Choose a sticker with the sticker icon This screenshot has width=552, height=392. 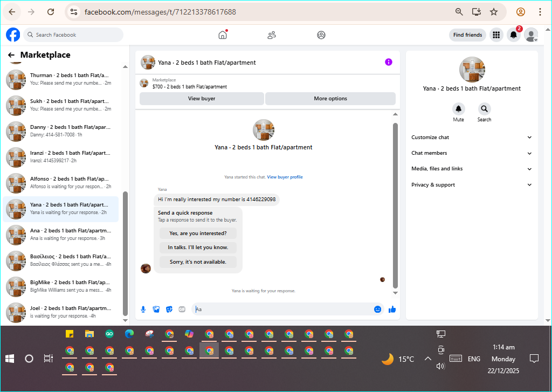click(169, 310)
